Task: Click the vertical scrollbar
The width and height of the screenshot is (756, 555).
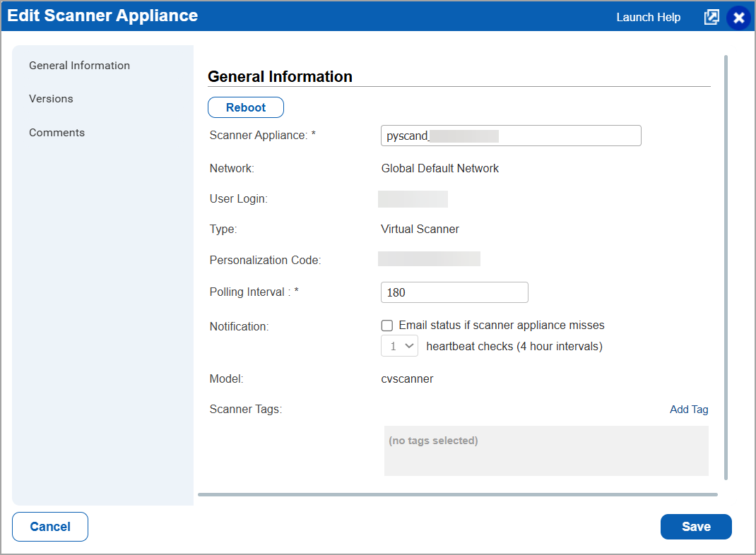Action: click(726, 268)
